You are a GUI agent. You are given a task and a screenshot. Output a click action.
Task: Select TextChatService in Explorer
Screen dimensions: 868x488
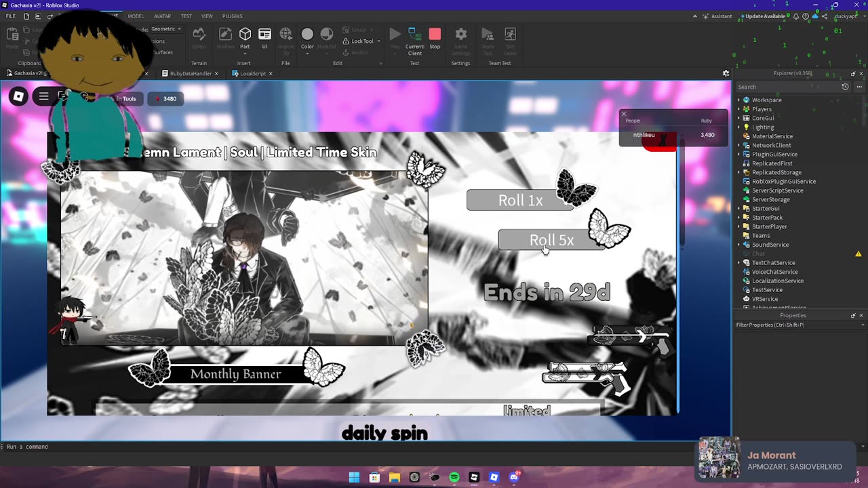coord(773,263)
